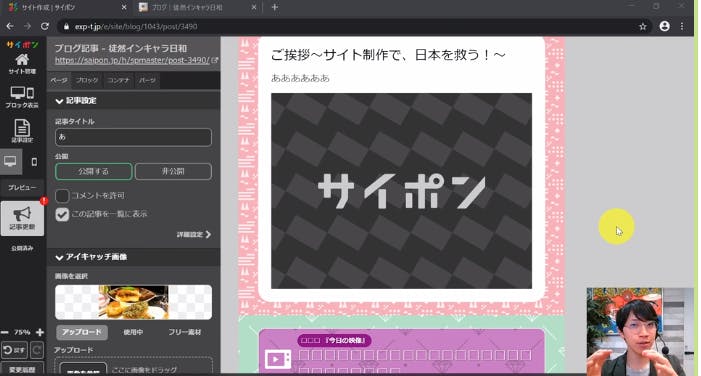701x376 pixels.
Task: Click the ここに画像をドラッグ upload drop area
Action: coord(133,366)
